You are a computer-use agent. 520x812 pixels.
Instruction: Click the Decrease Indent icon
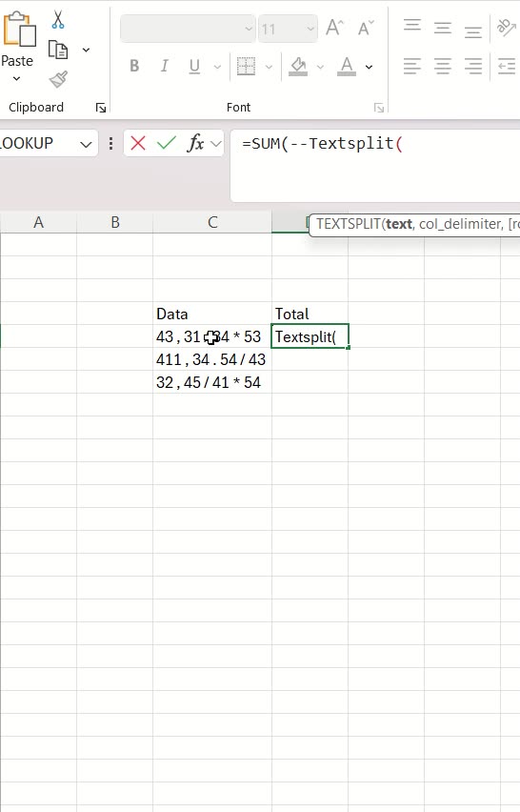coord(506,67)
